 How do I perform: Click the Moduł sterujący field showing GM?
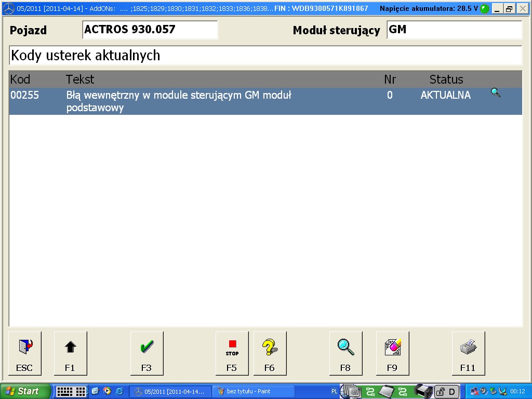click(454, 30)
